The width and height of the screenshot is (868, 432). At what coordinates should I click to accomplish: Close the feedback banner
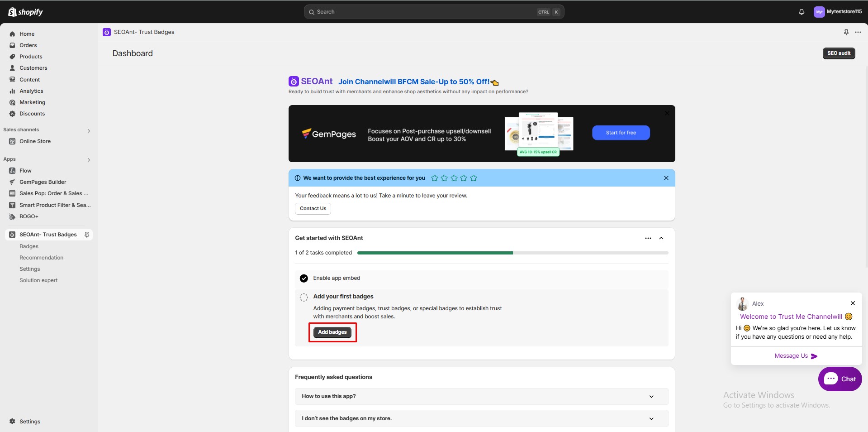[x=666, y=178]
